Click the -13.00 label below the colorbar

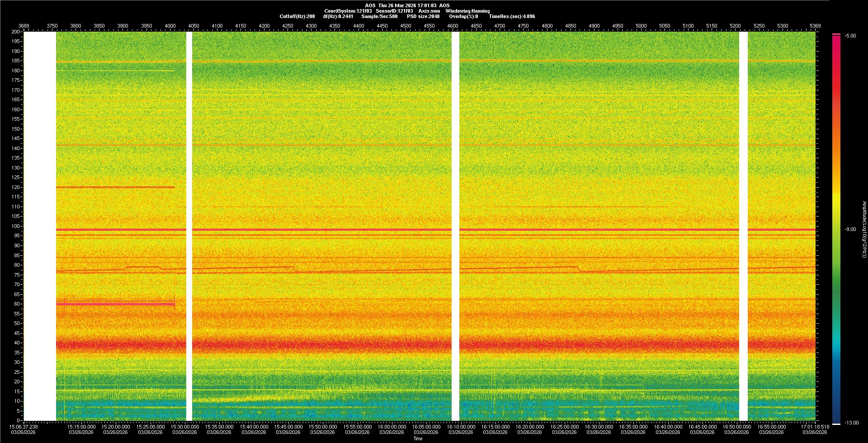(x=852, y=423)
